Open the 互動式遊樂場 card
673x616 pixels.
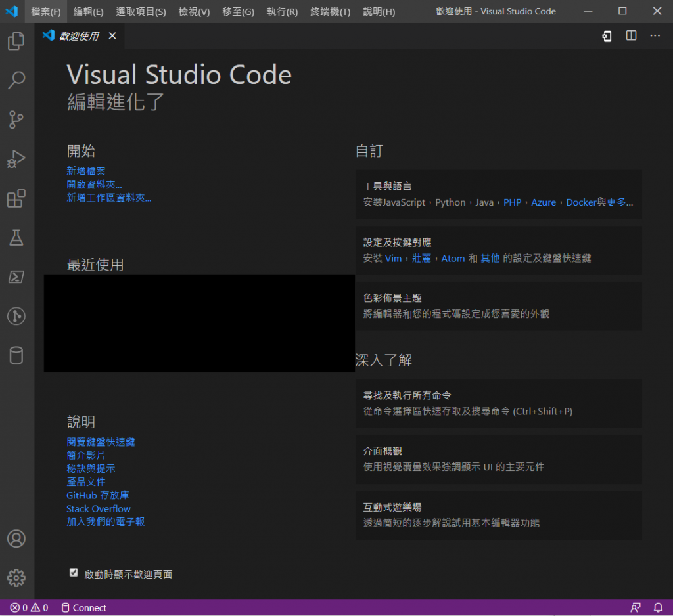tap(499, 516)
